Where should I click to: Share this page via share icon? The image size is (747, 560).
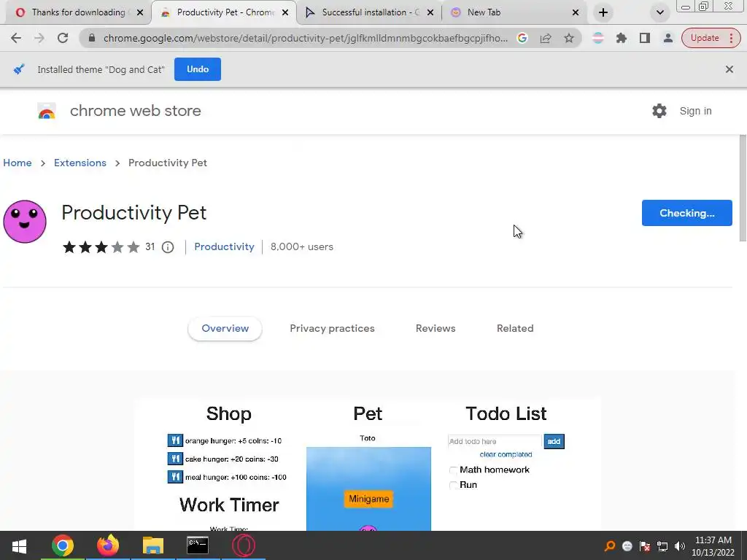546,38
